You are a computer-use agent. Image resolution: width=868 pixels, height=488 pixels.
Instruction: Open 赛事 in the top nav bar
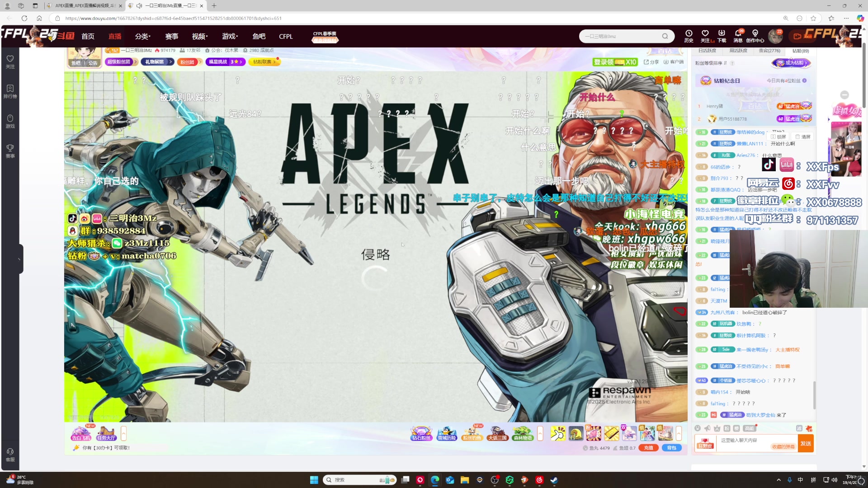[172, 36]
